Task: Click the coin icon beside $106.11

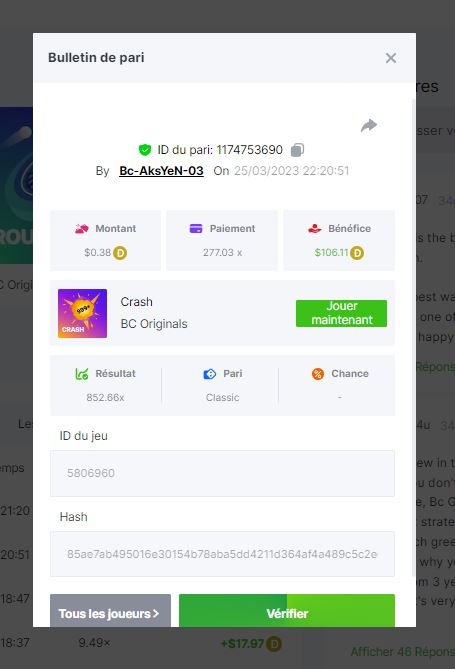Action: pyautogui.click(x=357, y=253)
